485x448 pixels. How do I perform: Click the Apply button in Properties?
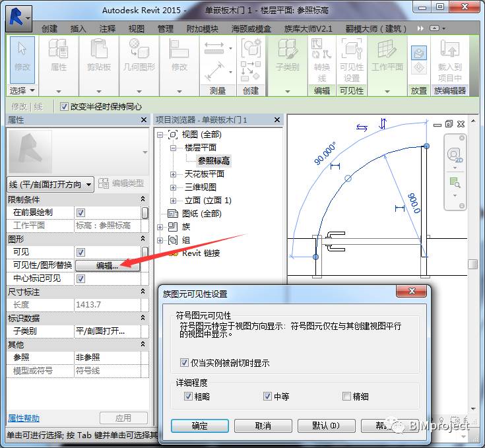pyautogui.click(x=123, y=418)
